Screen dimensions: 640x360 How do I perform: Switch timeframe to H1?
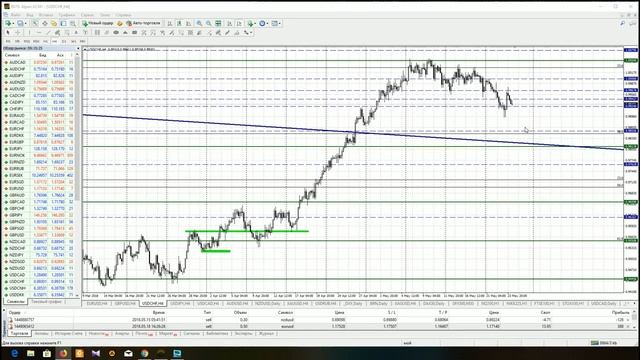pyautogui.click(x=45, y=41)
